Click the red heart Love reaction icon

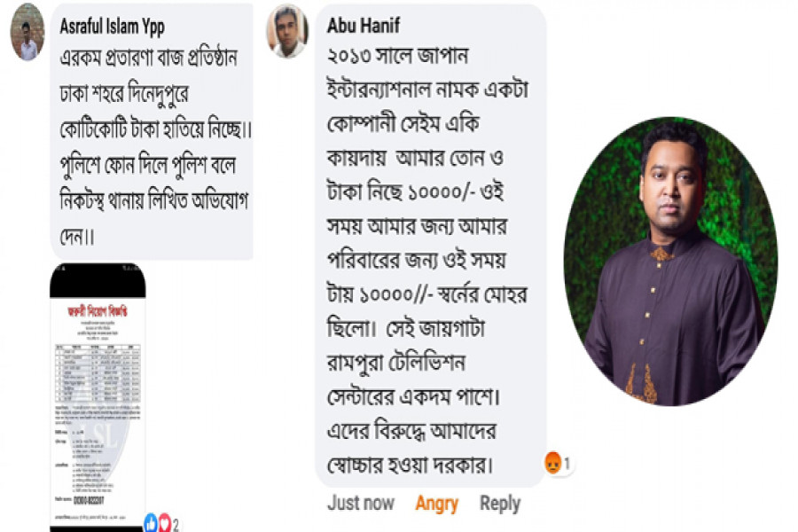coord(164,523)
